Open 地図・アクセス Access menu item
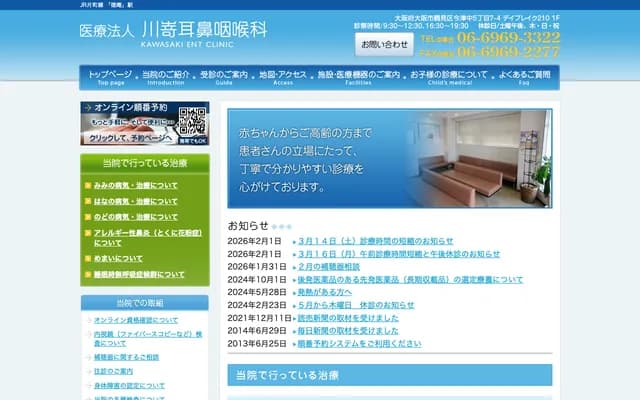This screenshot has width=640, height=400. (x=283, y=78)
